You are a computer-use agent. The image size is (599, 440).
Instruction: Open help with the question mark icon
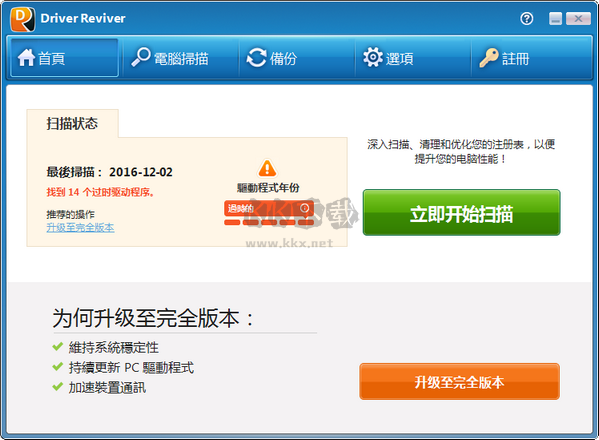[x=526, y=18]
